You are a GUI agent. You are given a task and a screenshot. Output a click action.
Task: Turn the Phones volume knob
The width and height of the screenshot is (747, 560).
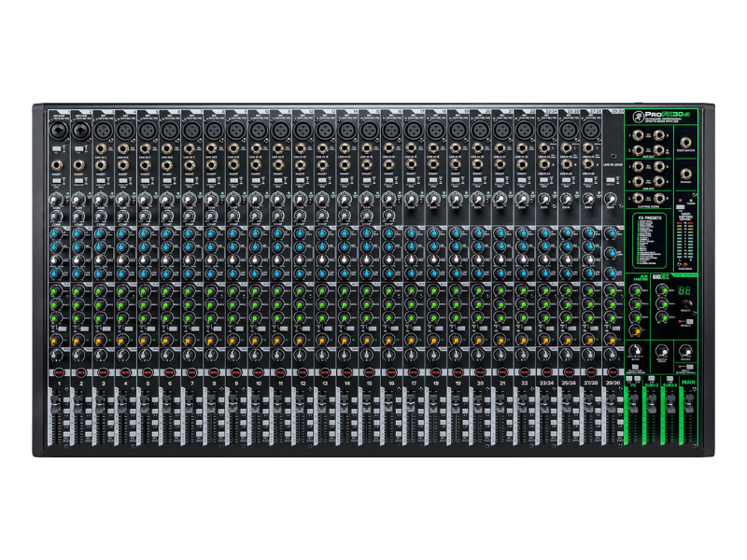point(685,351)
